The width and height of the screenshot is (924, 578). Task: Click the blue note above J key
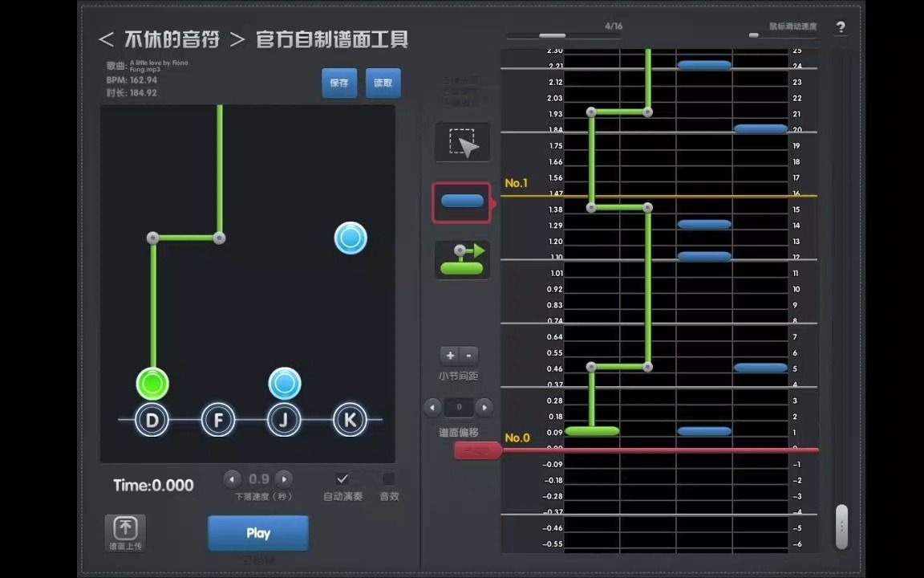tap(285, 384)
